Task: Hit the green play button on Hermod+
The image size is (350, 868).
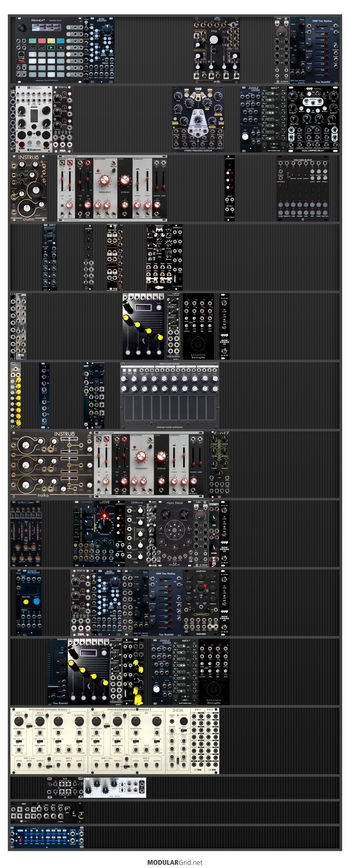Action: tap(51, 47)
